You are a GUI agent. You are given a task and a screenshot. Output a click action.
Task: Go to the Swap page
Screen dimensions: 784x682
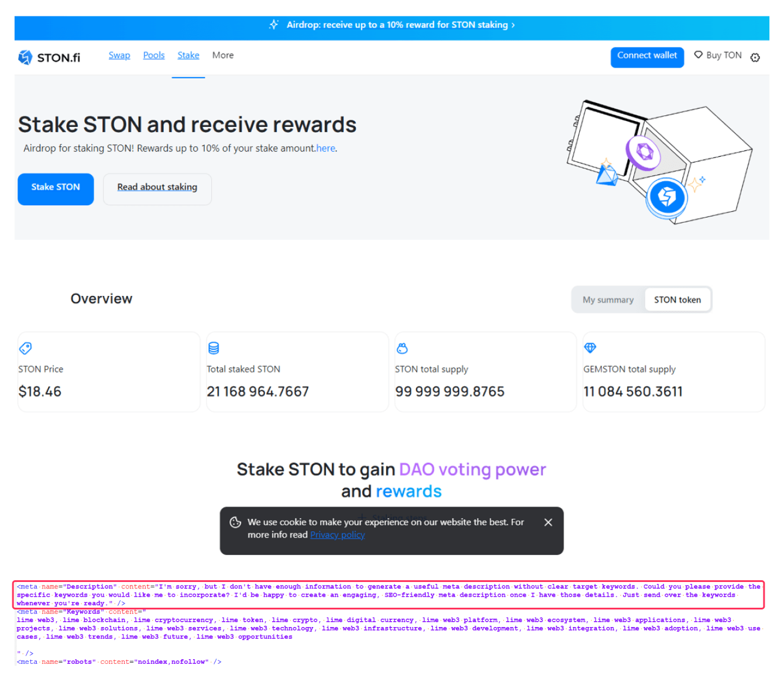point(119,55)
